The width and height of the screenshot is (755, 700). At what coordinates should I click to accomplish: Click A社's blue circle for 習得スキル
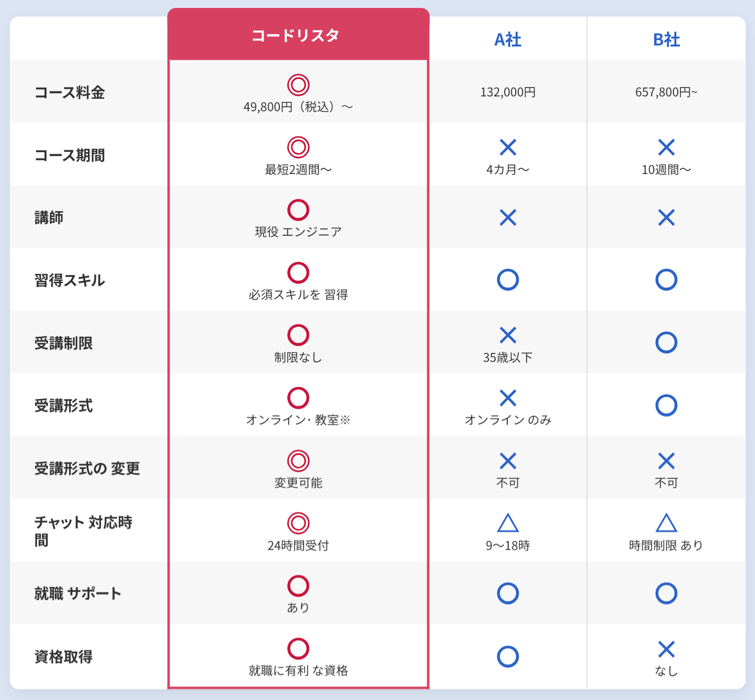(508, 280)
